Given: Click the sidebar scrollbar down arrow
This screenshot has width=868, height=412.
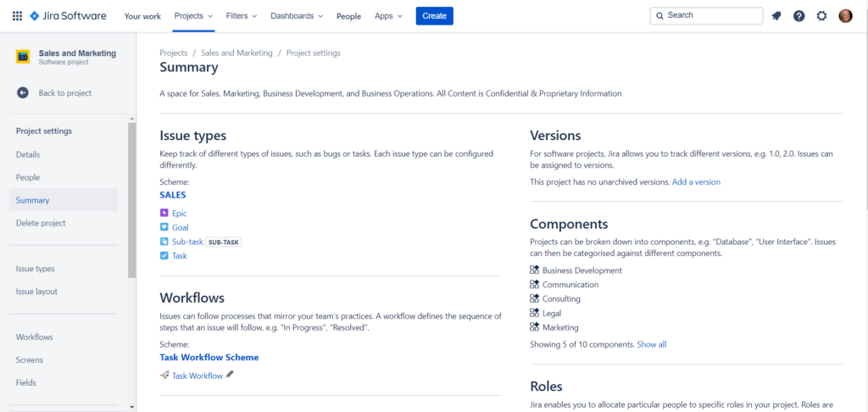Looking at the screenshot, I should [131, 407].
